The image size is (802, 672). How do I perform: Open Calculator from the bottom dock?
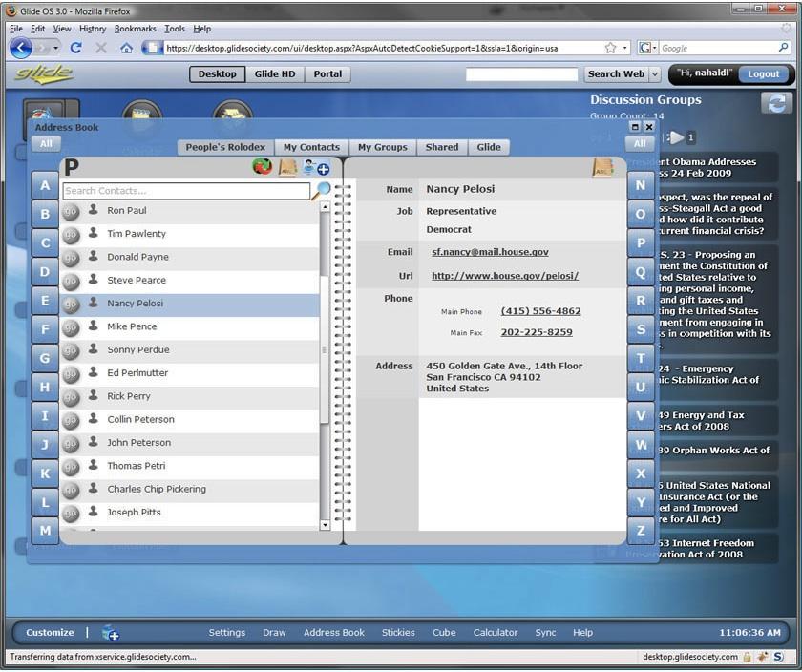coord(496,633)
